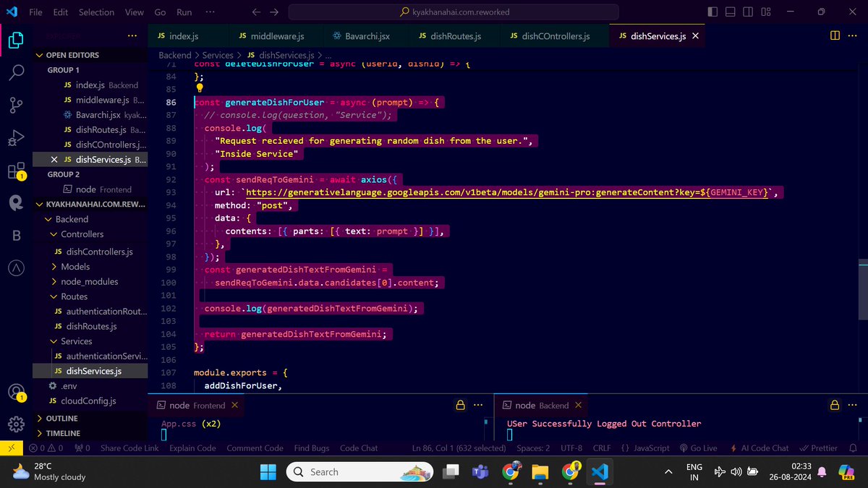868x488 pixels.
Task: Open the remote window indicator in status bar
Action: (x=10, y=448)
